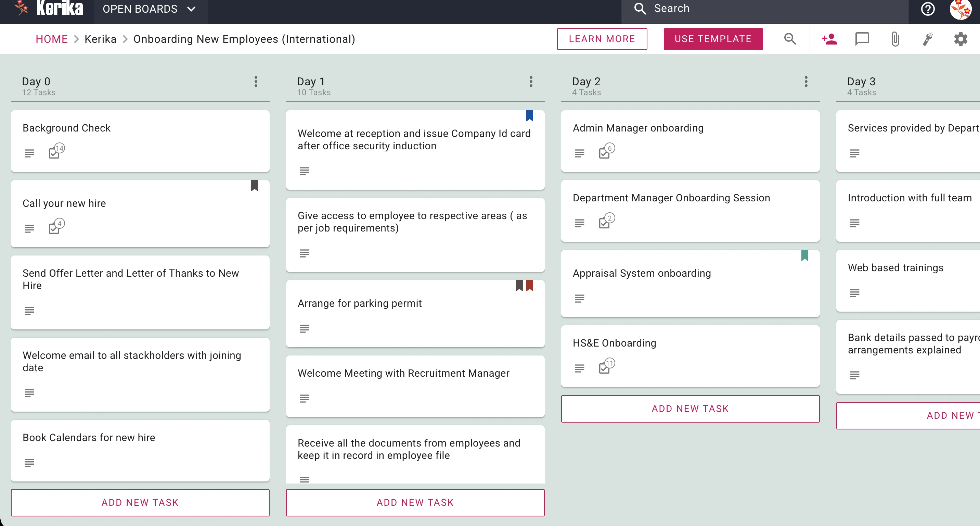The image size is (980, 526).
Task: Click the Day 0 column title
Action: (36, 81)
